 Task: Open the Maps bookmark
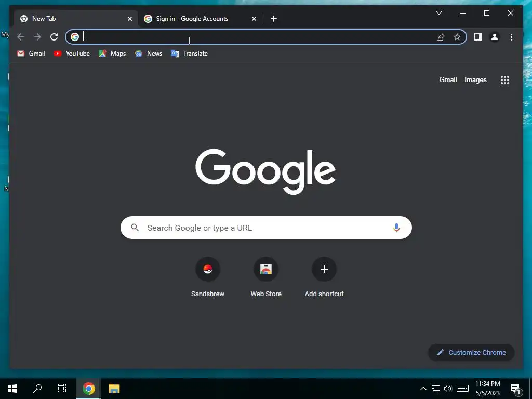[112, 54]
